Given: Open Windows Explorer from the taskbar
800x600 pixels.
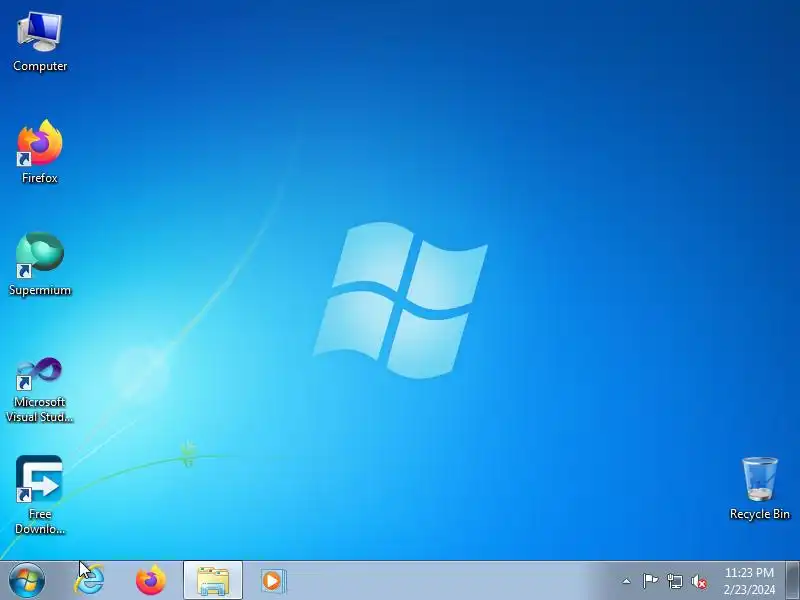Looking at the screenshot, I should pos(213,581).
